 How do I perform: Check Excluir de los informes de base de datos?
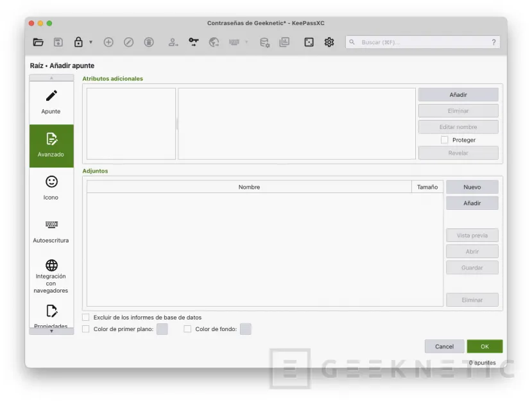(x=85, y=317)
